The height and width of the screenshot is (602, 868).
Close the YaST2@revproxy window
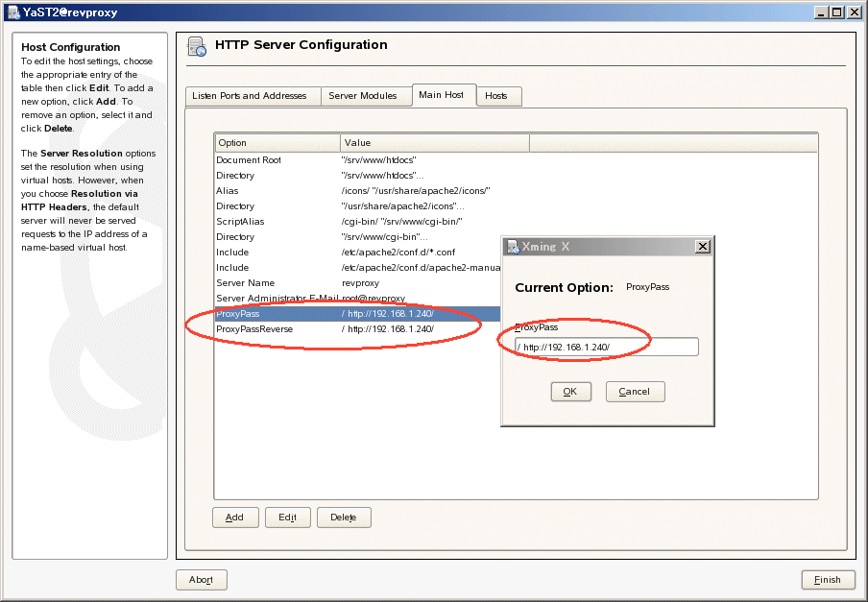click(855, 12)
